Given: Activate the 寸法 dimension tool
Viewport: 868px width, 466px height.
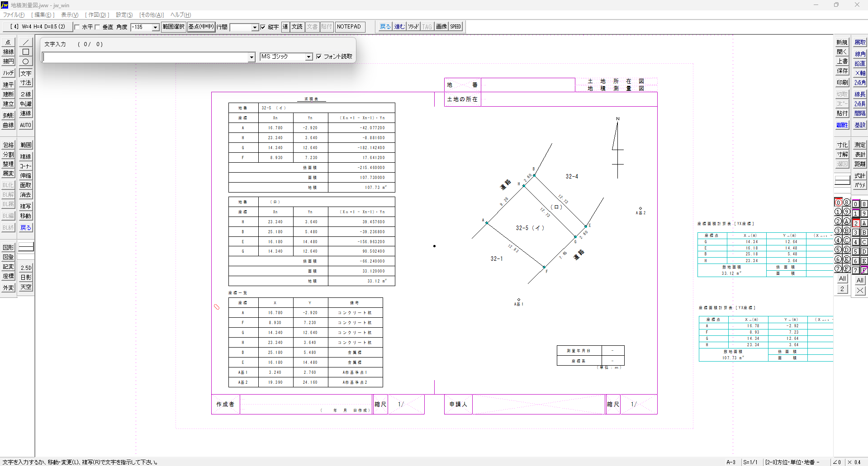Looking at the screenshot, I should tap(26, 83).
